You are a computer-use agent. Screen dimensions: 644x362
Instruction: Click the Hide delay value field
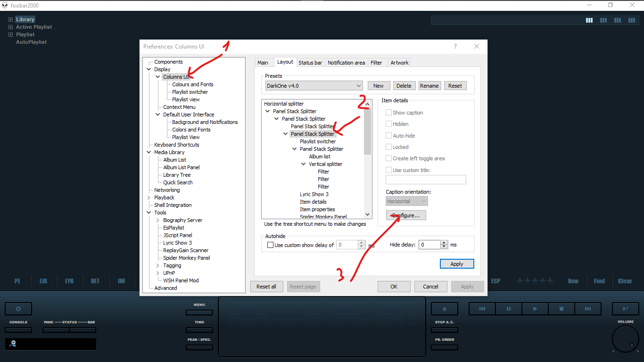pos(429,245)
